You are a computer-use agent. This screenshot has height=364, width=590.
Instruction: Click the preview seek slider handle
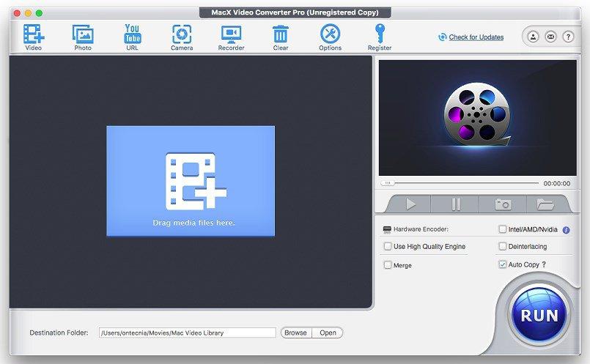point(388,183)
